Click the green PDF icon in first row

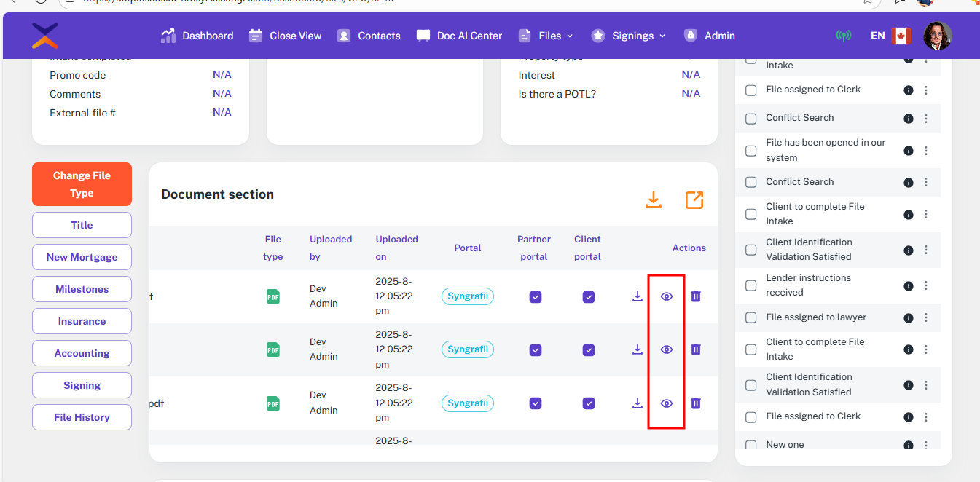273,296
